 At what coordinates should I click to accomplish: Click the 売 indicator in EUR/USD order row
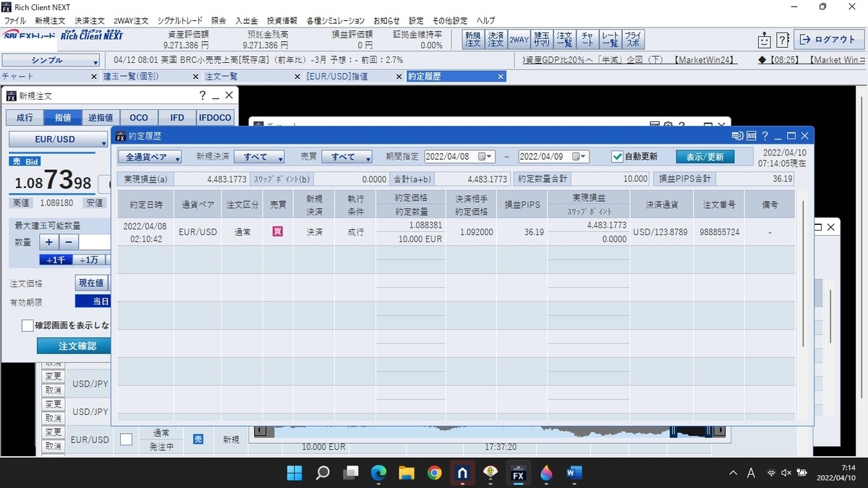click(198, 439)
